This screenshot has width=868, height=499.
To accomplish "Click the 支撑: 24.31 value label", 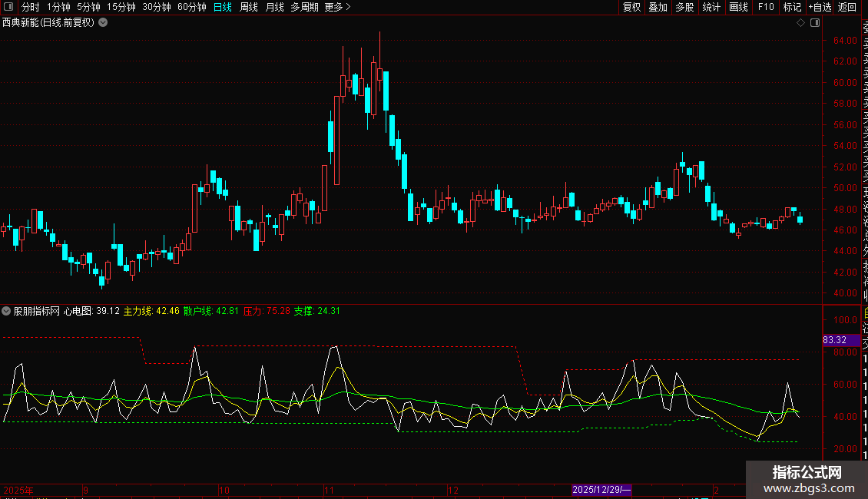I will coord(316,311).
